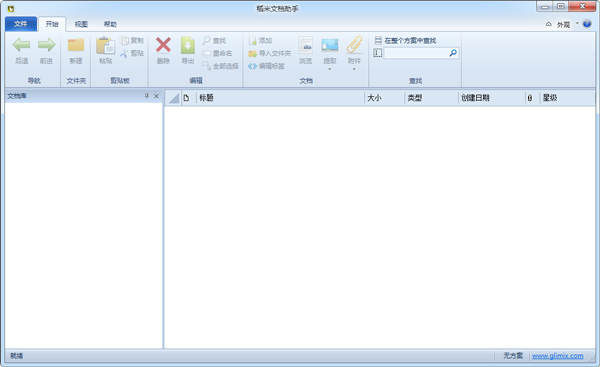Sort the list by the 创建日期 column
The width and height of the screenshot is (600, 367).
click(492, 98)
